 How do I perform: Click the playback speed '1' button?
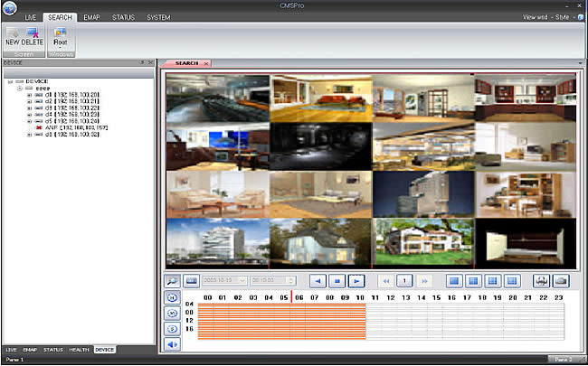(x=404, y=281)
